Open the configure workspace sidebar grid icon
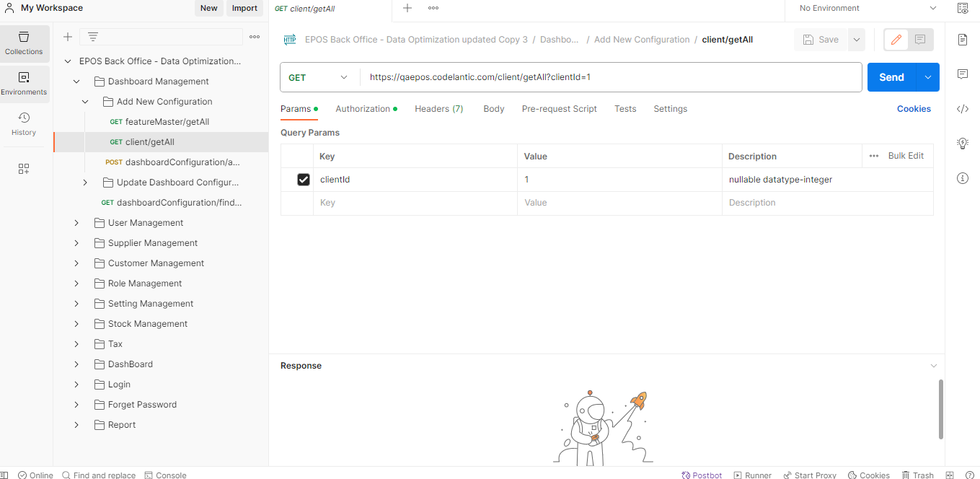The width and height of the screenshot is (980, 479). click(x=24, y=169)
